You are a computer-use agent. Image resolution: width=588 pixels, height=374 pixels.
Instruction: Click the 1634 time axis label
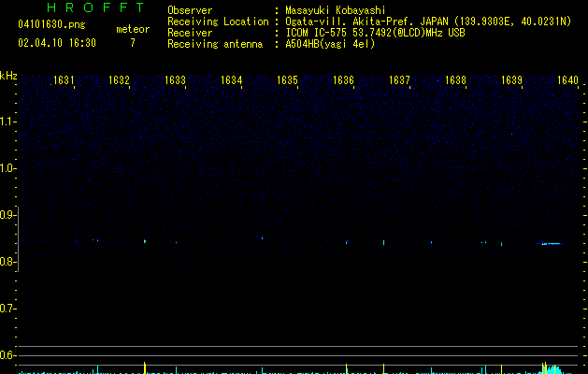pyautogui.click(x=232, y=80)
